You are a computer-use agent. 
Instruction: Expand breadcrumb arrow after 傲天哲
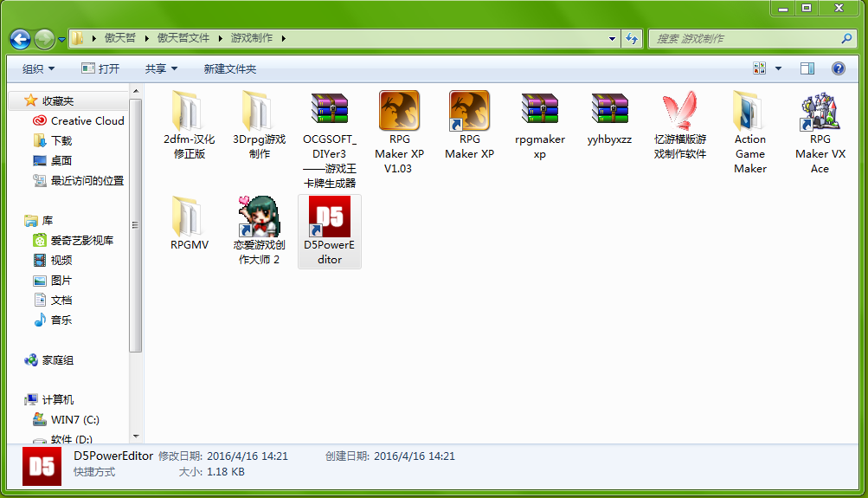(147, 38)
